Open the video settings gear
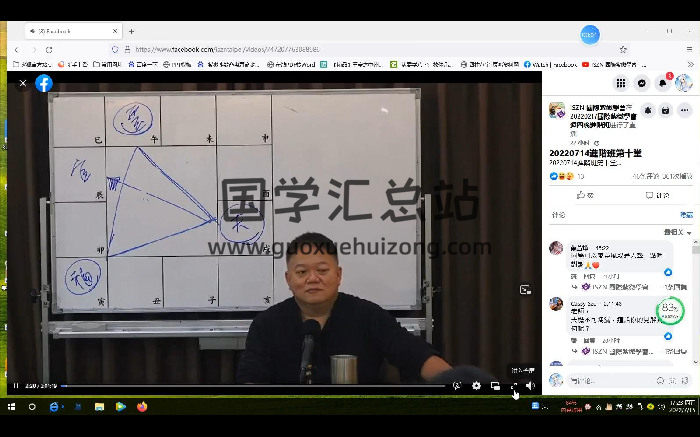This screenshot has height=437, width=700. [476, 386]
